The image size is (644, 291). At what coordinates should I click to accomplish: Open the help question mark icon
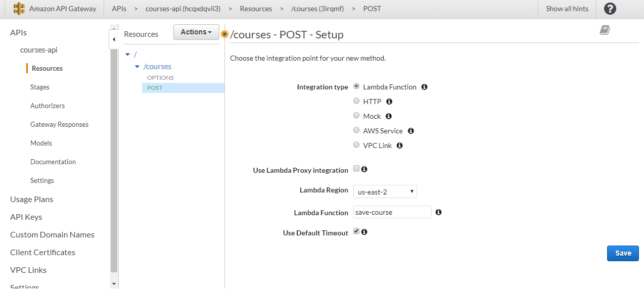tap(610, 9)
